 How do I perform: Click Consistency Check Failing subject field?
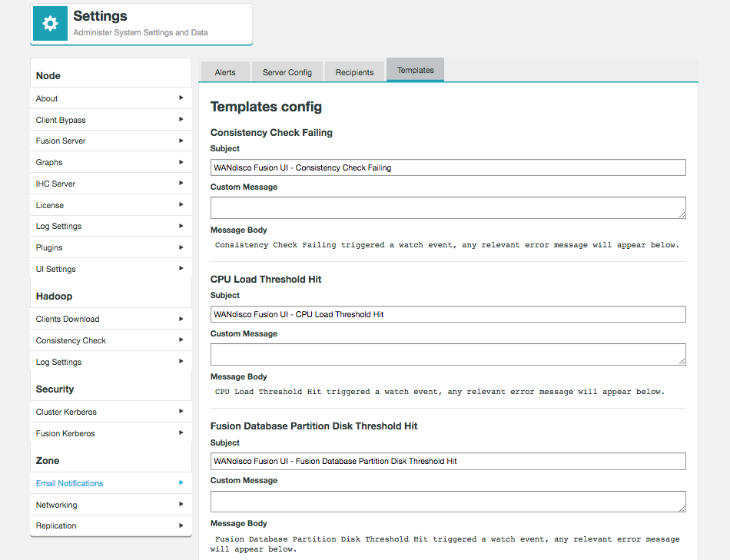(448, 167)
